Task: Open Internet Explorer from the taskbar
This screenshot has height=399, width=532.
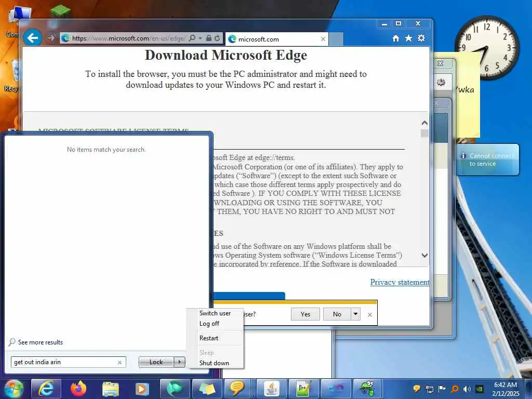Action: [46, 389]
